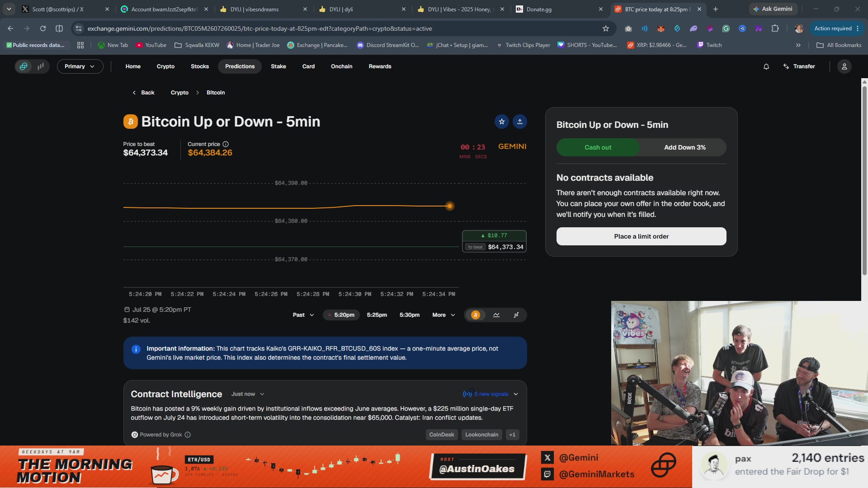
Task: Open the CoinDesk source chip
Action: [x=442, y=435]
